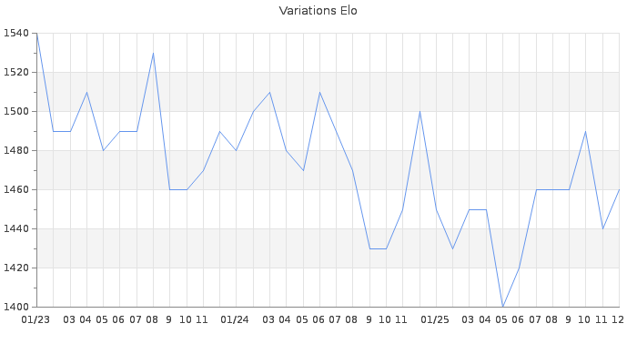Select the 01/23 x-axis date label
Screen dimensions: 637x364
click(x=36, y=319)
